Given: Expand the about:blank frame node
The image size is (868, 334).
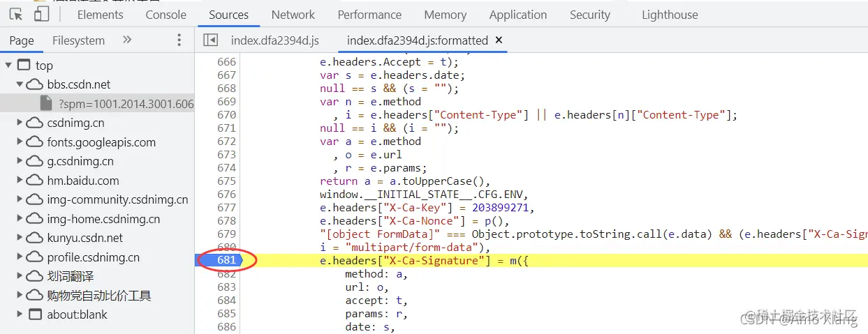Looking at the screenshot, I should coord(20,314).
